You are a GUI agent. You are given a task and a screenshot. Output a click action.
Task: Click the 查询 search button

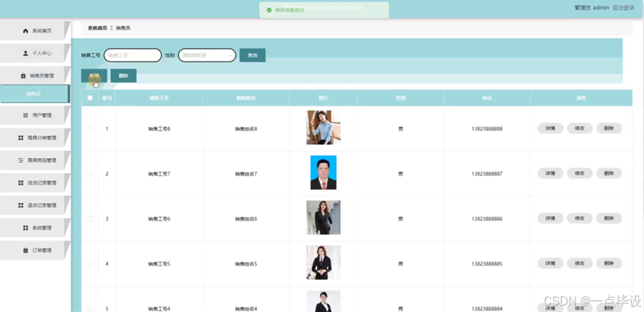[x=253, y=55]
